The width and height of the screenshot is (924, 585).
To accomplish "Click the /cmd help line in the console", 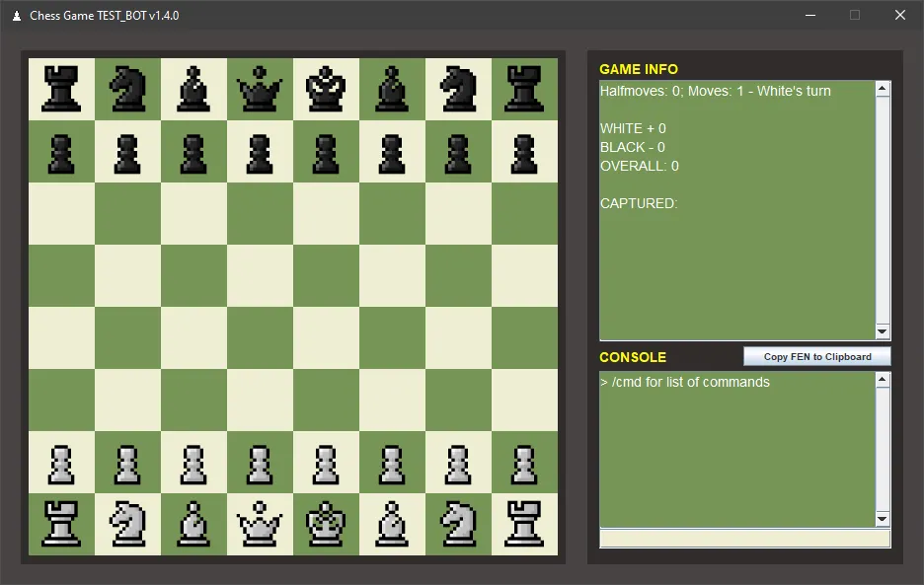I will tap(685, 382).
